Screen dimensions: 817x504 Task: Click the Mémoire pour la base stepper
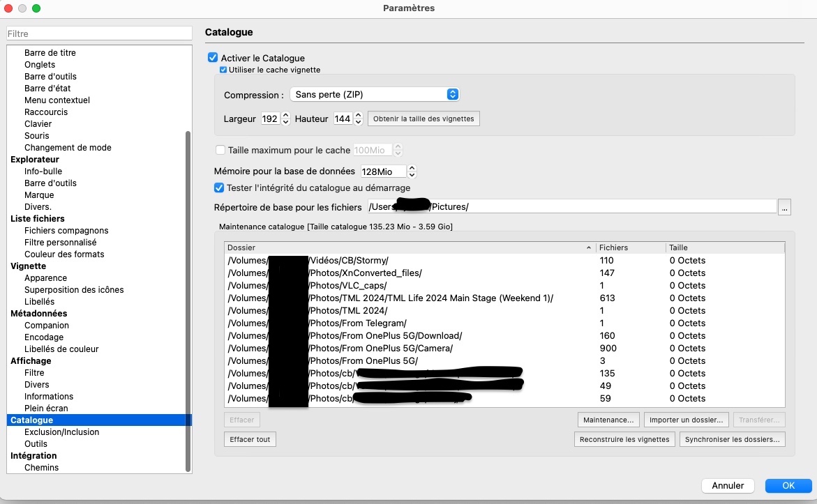pyautogui.click(x=412, y=171)
